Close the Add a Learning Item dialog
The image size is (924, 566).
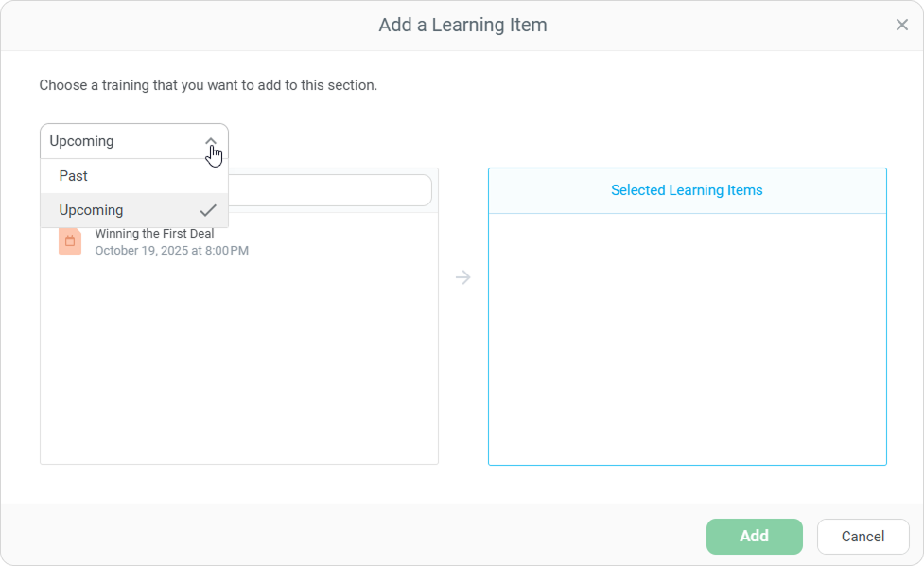[901, 26]
